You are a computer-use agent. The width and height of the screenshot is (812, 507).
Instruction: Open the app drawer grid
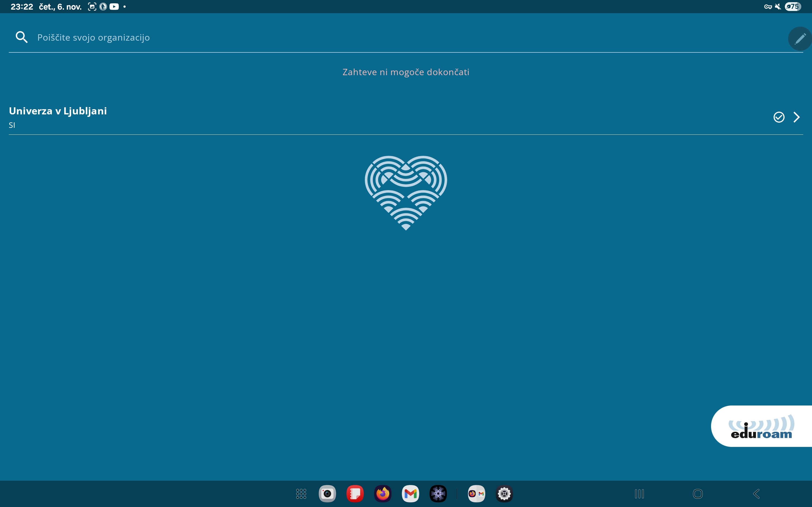pyautogui.click(x=301, y=494)
